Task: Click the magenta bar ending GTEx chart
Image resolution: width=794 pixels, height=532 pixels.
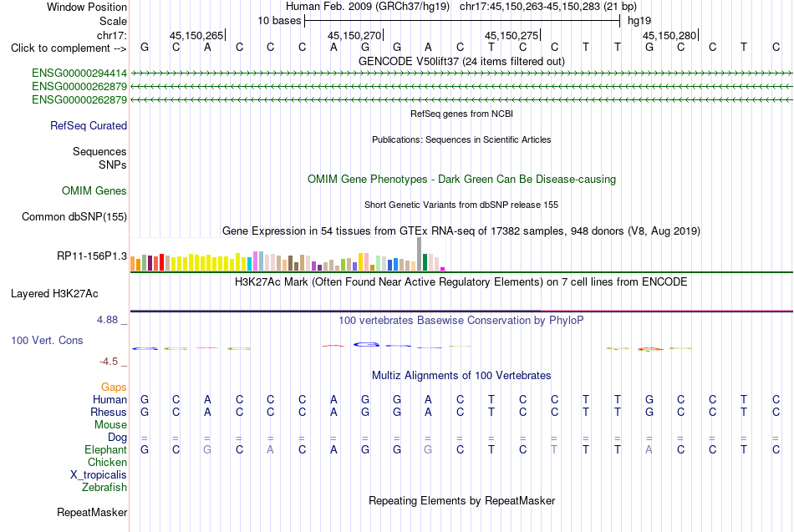Action: coord(443,269)
